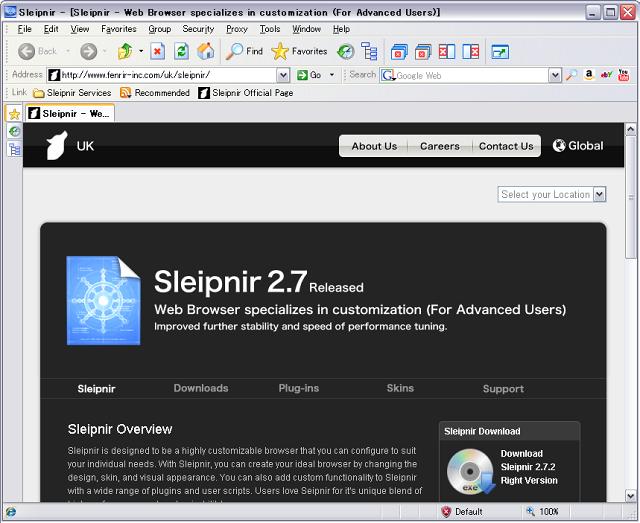Open the Sleipnir Official Page link
The height and width of the screenshot is (523, 640).
246,93
